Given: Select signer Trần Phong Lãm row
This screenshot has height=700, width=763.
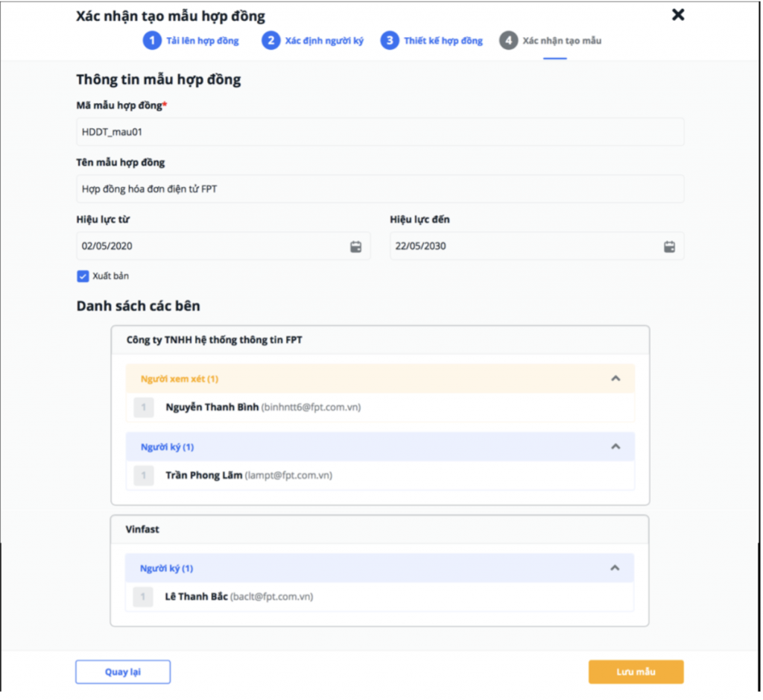Looking at the screenshot, I should 380,476.
